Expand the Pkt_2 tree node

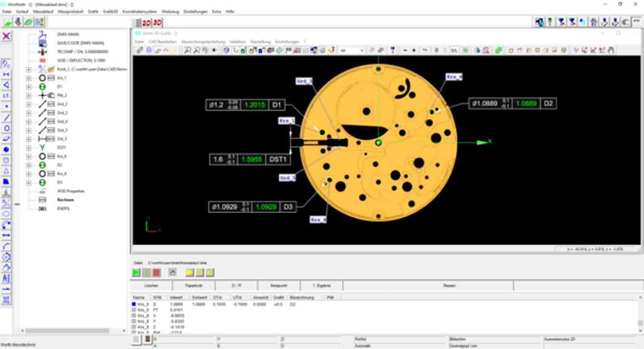(x=28, y=96)
